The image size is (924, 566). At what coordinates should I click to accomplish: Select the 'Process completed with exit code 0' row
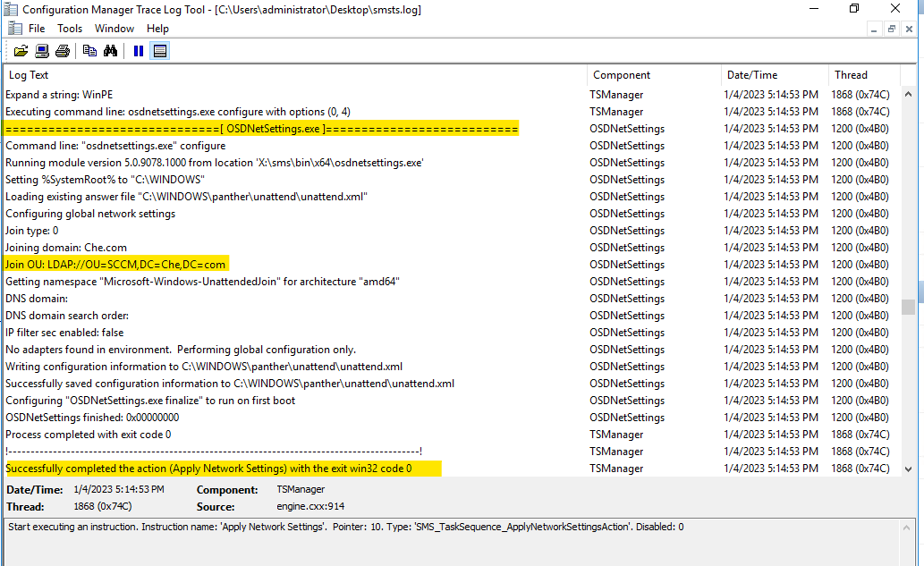[x=452, y=435]
